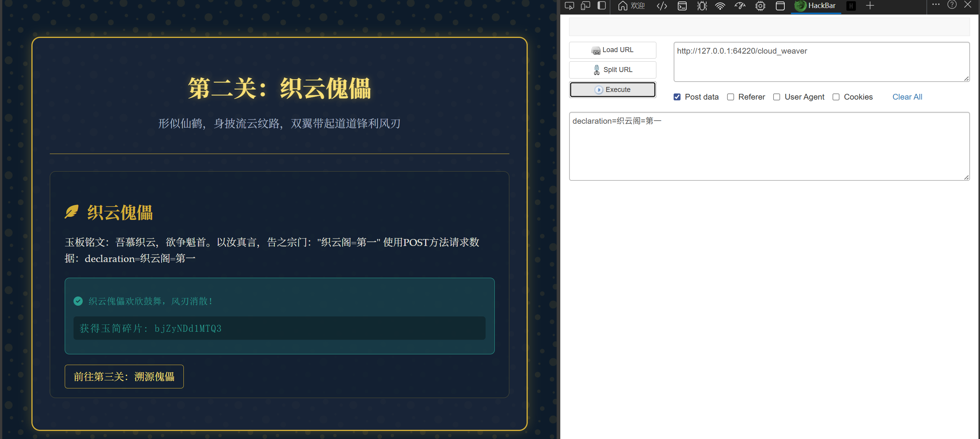Viewport: 980px width, 439px height.
Task: Enable the Referer checkbox
Action: (x=731, y=97)
